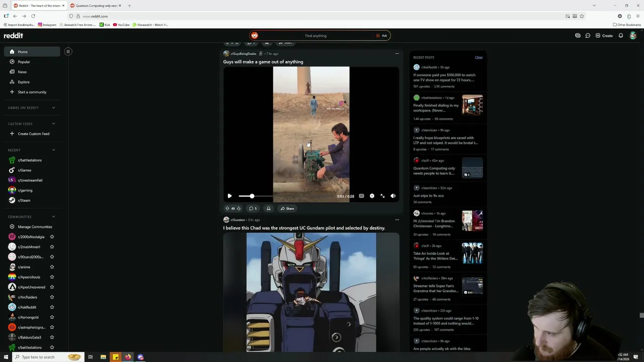The width and height of the screenshot is (644, 362).
Task: Switch to the Quantum Computing browser tab
Action: pyautogui.click(x=96, y=6)
